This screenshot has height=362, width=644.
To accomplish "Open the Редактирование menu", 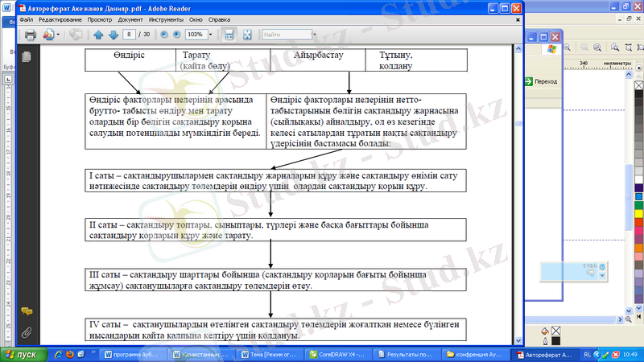I will click(x=60, y=19).
